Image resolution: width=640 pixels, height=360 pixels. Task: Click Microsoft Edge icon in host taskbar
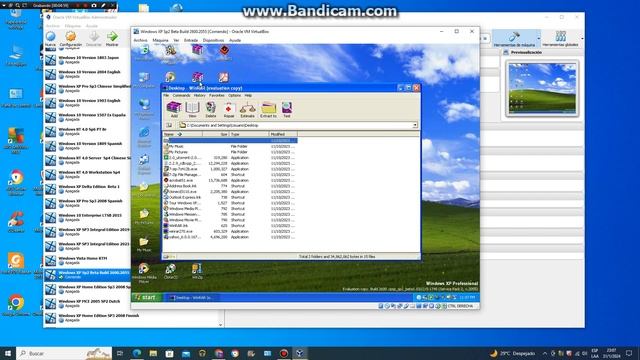tap(137, 353)
